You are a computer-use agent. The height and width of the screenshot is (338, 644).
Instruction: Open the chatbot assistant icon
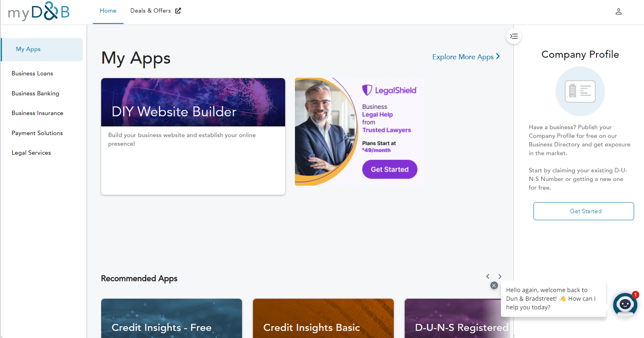coord(625,304)
